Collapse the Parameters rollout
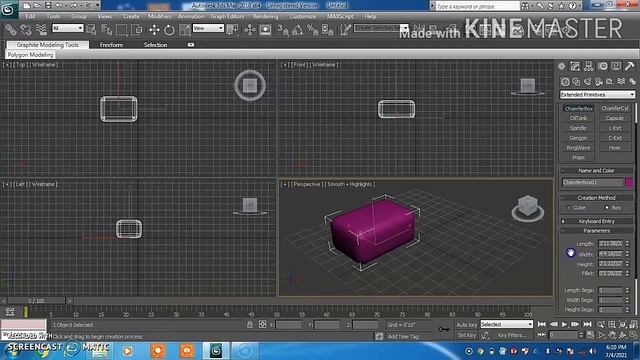The image size is (640, 360). click(596, 231)
